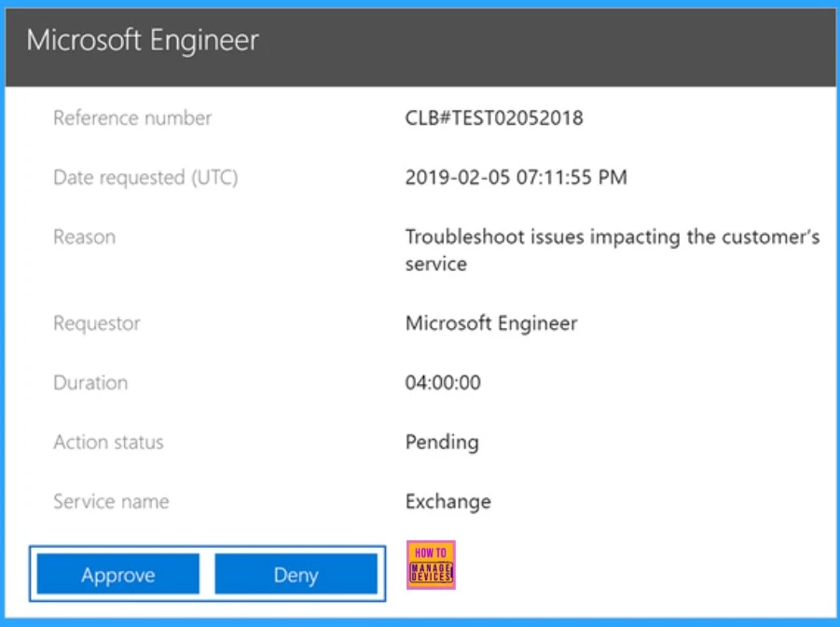Image resolution: width=840 pixels, height=627 pixels.
Task: Select the Microsoft Engineer header title
Action: pos(143,40)
